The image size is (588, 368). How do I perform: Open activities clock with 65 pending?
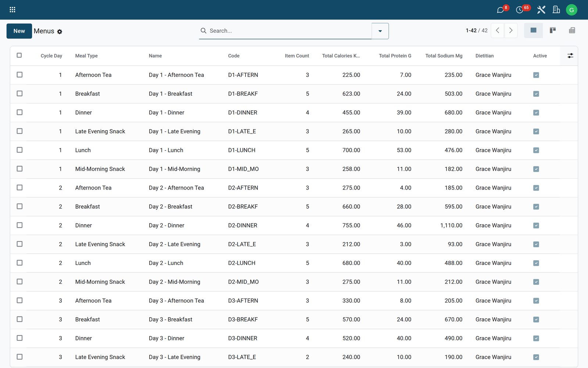pos(519,10)
